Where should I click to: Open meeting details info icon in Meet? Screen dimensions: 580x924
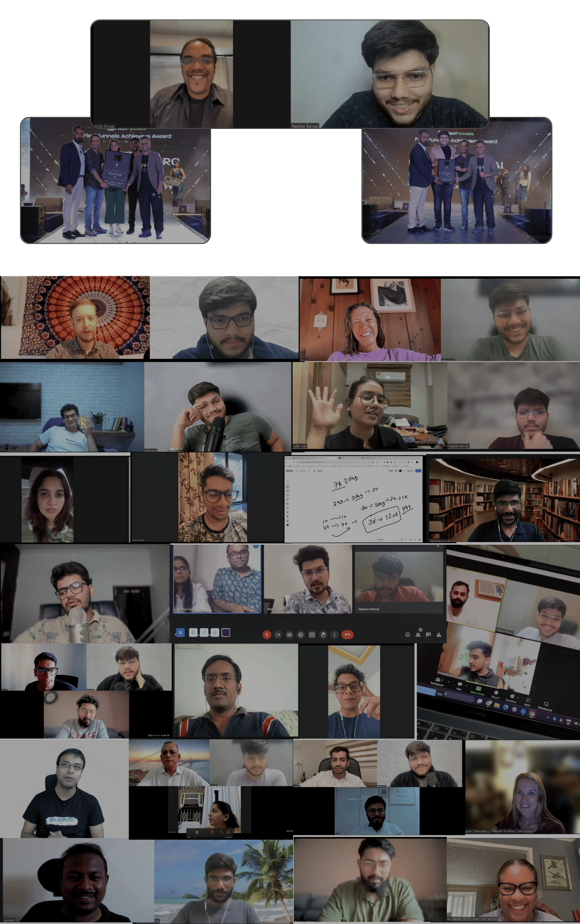(x=408, y=634)
